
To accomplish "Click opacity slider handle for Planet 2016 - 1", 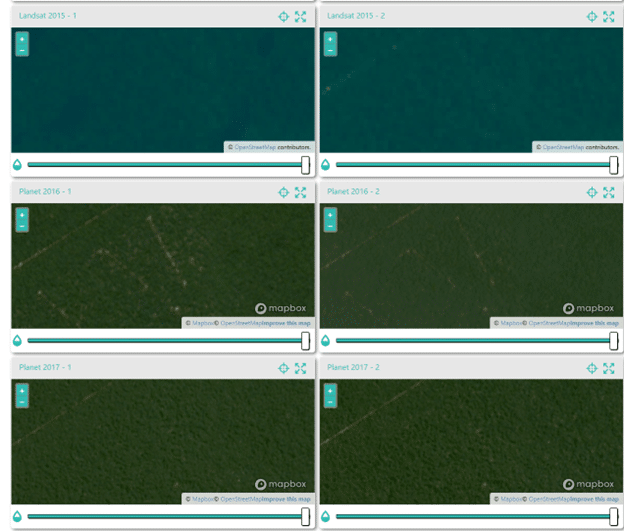I will point(305,341).
